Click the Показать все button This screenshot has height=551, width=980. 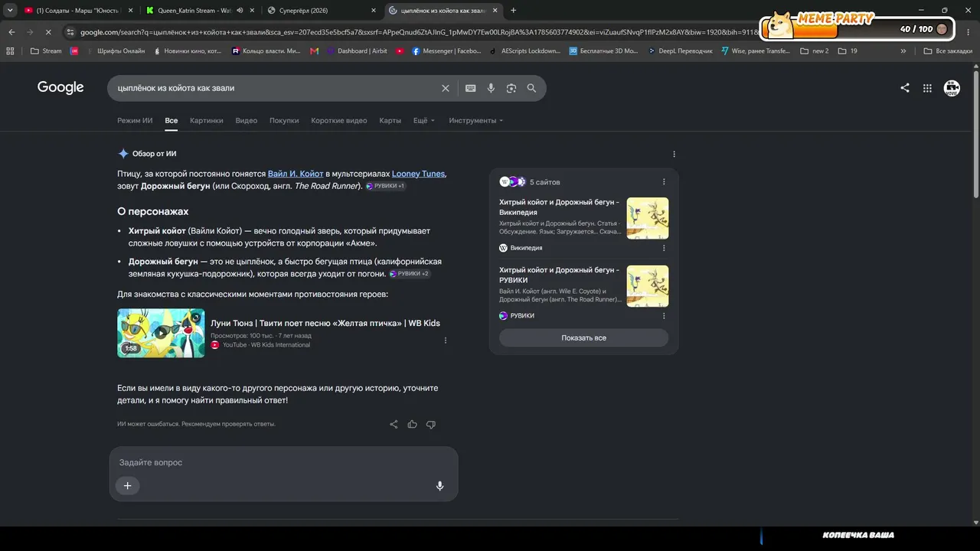(583, 337)
